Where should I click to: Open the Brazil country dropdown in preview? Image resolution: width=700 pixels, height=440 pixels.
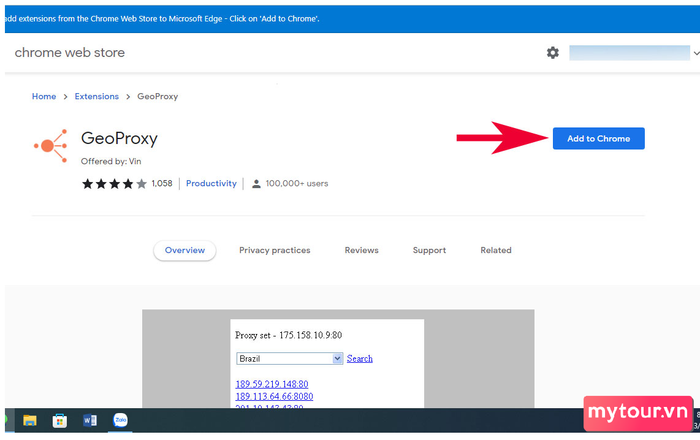point(289,358)
